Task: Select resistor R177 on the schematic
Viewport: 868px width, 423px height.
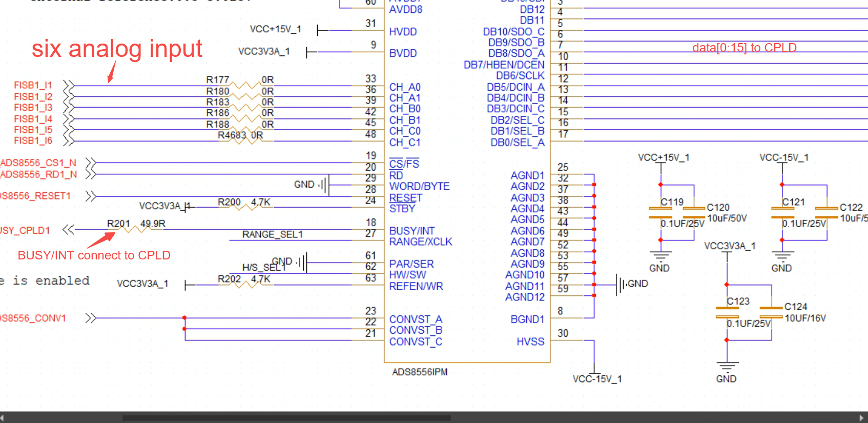Action: [x=218, y=79]
